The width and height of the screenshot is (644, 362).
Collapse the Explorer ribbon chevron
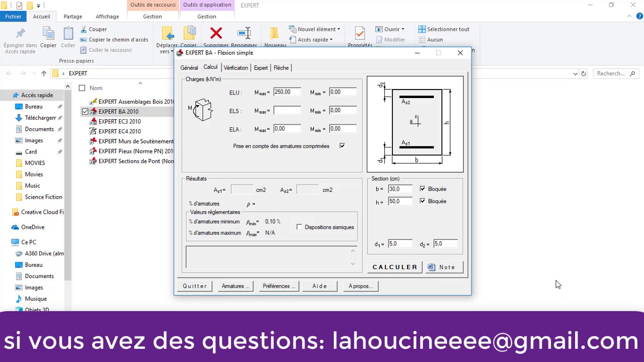coord(629,17)
